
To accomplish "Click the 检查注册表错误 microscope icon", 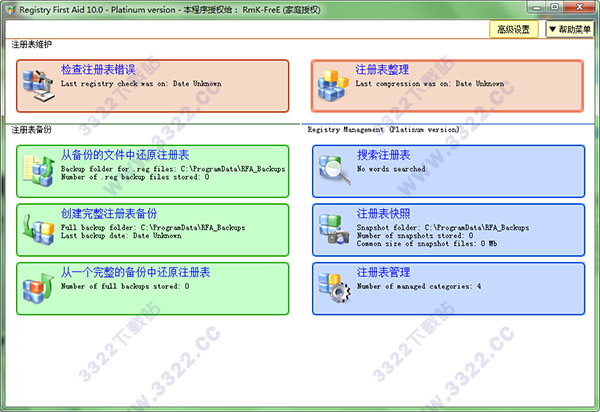I will click(39, 86).
